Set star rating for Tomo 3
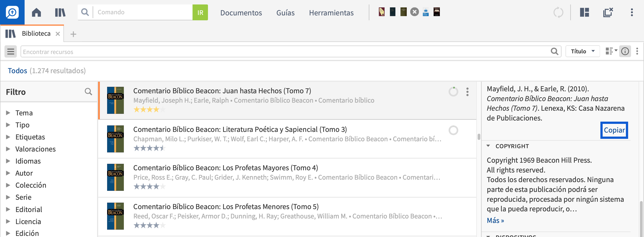This screenshot has width=644, height=237. click(x=149, y=148)
